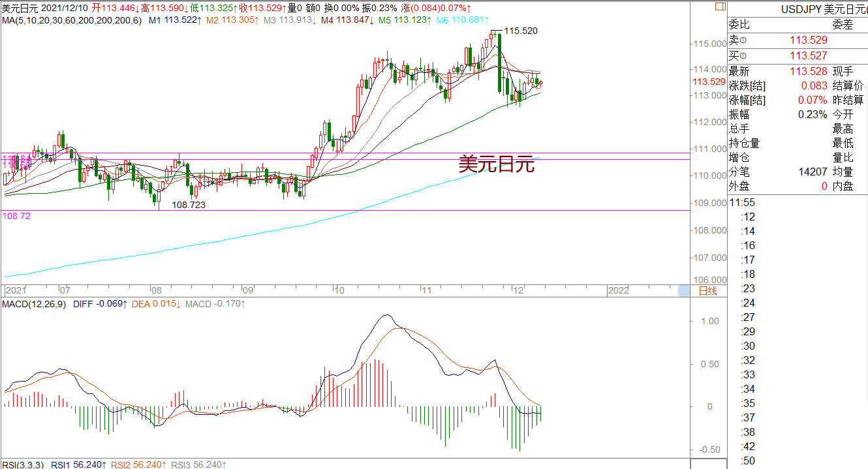The width and height of the screenshot is (868, 469).
Task: Click the 112.000 price axis label
Action: coord(711,122)
